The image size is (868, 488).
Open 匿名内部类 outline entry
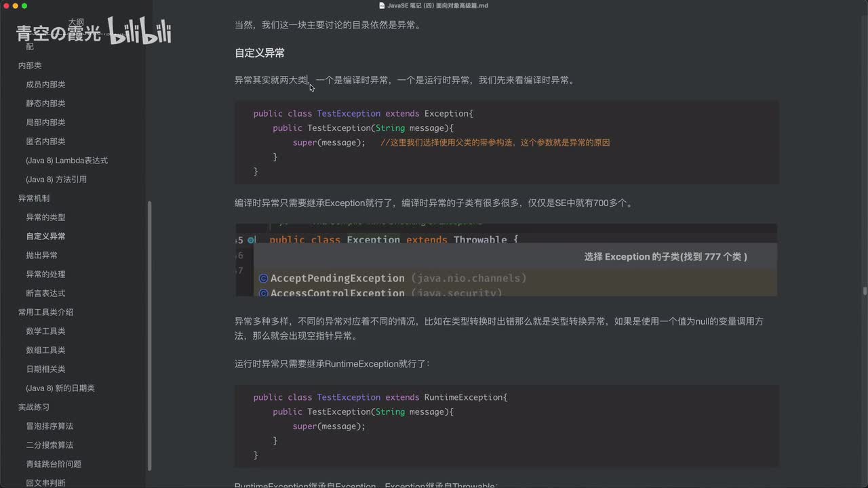45,142
